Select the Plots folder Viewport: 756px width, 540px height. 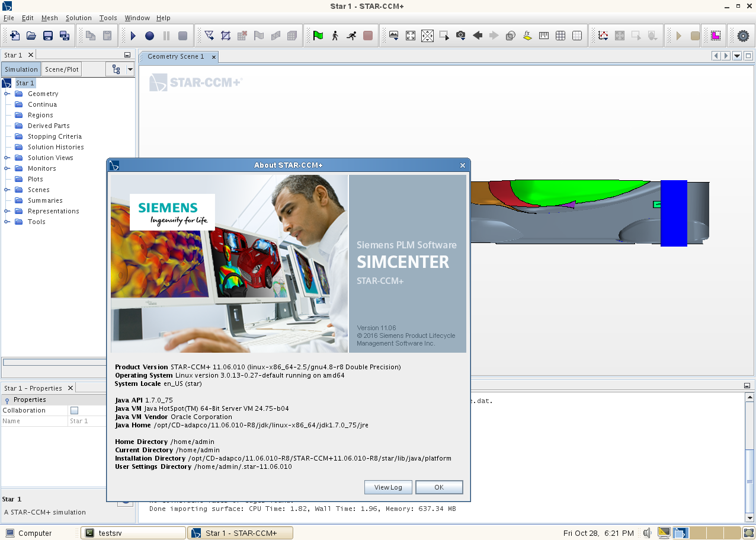35,179
